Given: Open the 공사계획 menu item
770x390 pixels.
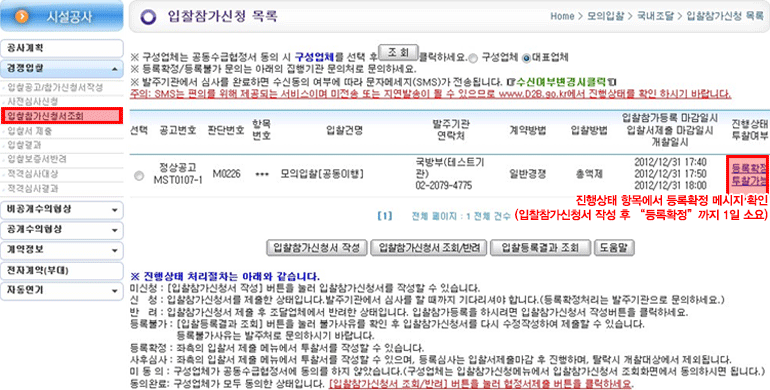Looking at the screenshot, I should (61, 48).
